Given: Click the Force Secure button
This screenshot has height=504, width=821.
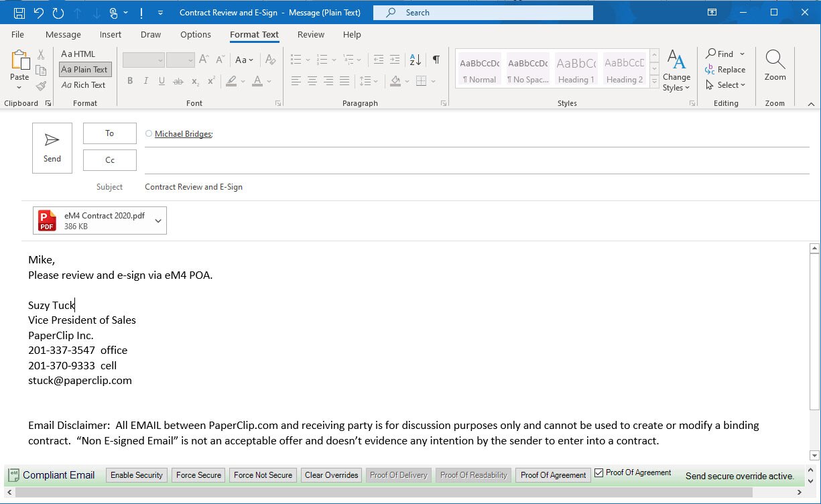Looking at the screenshot, I should click(198, 475).
